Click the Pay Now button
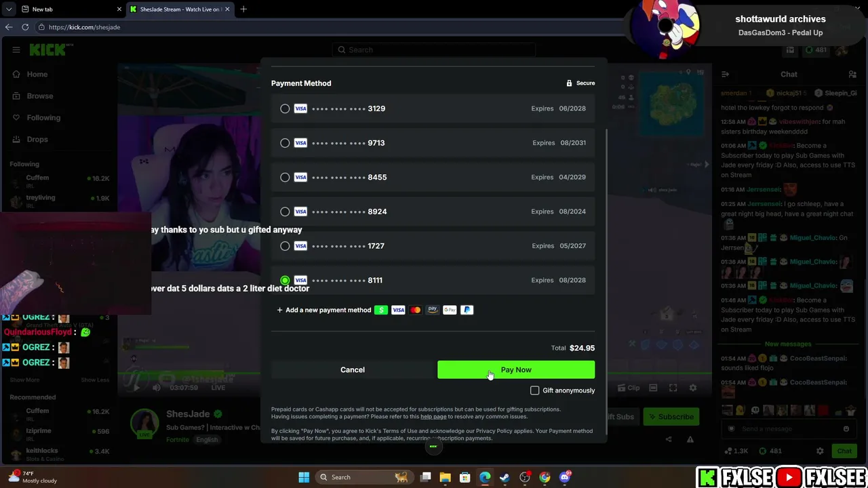 (x=516, y=369)
